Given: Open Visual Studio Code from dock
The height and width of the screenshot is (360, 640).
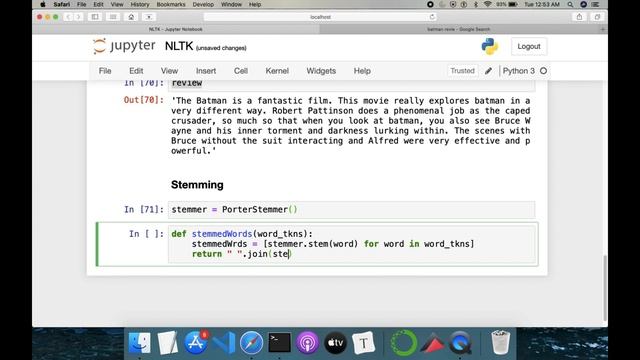Looking at the screenshot, I should [x=224, y=342].
